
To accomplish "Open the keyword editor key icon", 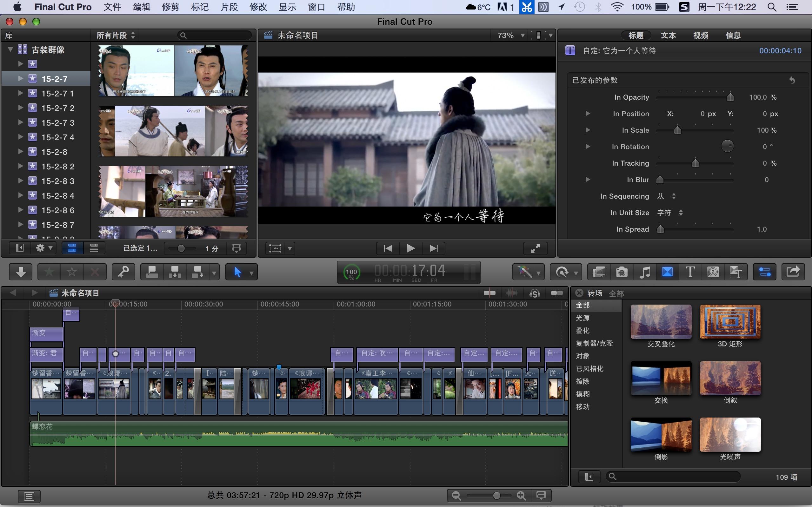I will (x=123, y=272).
